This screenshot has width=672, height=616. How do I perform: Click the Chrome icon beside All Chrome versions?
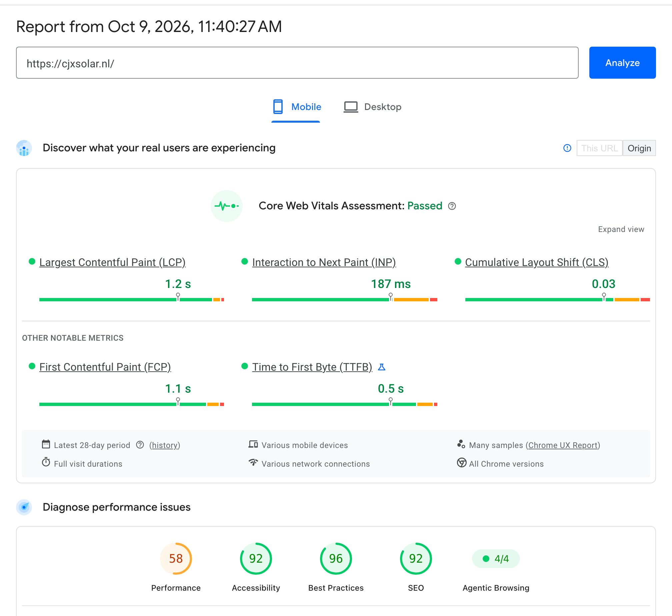pos(462,463)
